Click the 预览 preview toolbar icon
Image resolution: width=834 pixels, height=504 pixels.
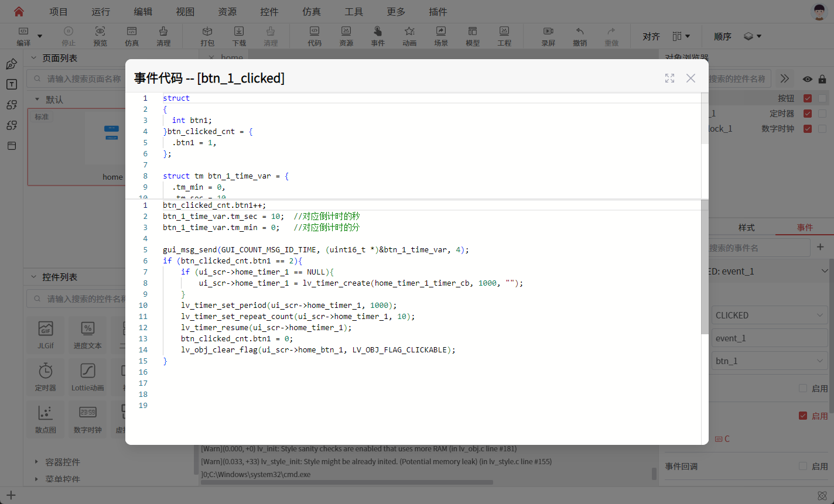[x=100, y=36]
